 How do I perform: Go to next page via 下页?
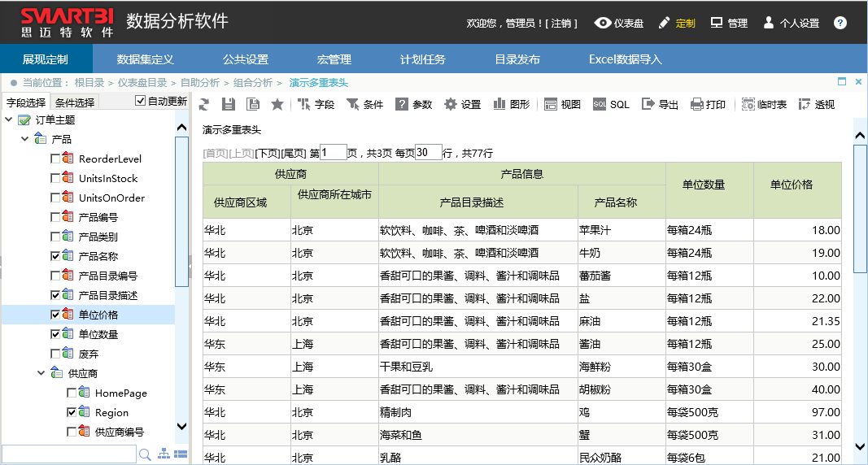[268, 153]
